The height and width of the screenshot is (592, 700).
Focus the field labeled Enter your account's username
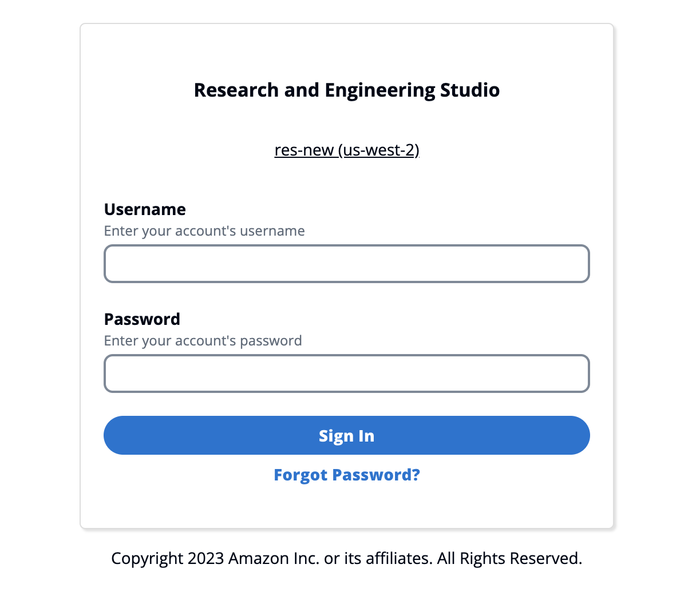tap(346, 264)
